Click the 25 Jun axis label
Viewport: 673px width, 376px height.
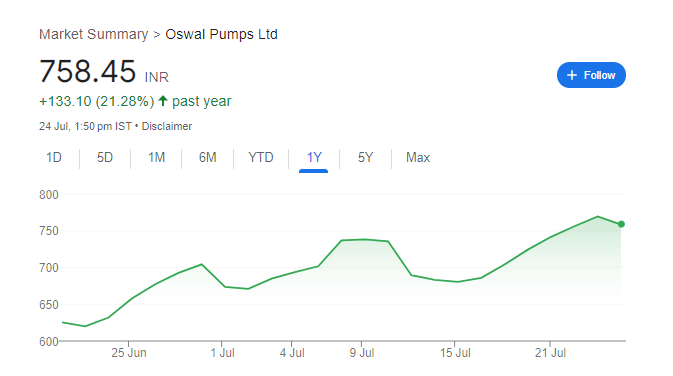coord(129,353)
